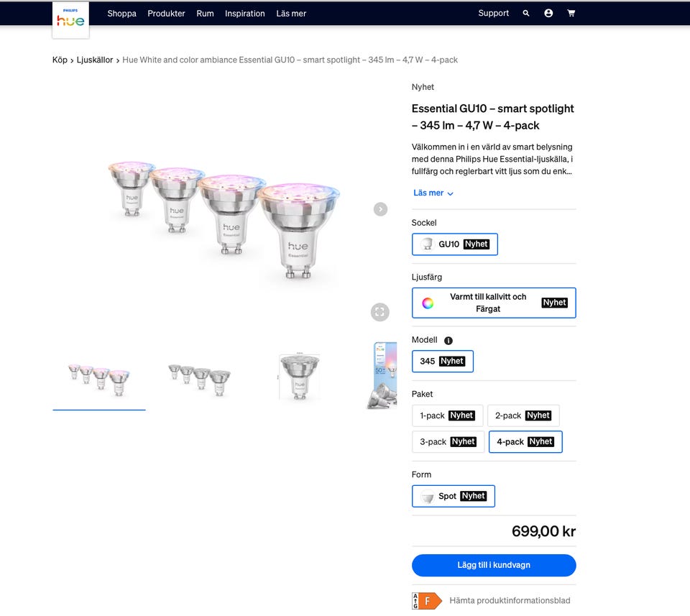Click the next image arrow
This screenshot has width=690, height=616.
[x=381, y=209]
